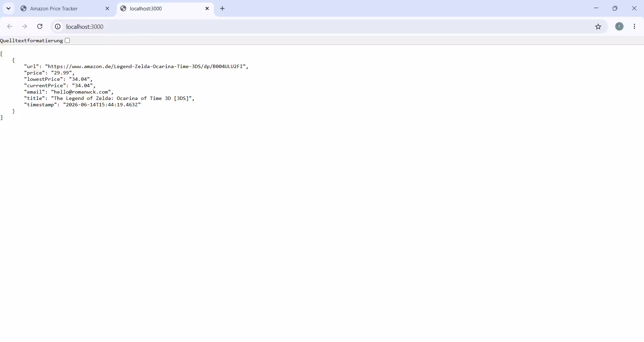This screenshot has height=342, width=644.
Task: Click the localhost tab favicon
Action: [123, 9]
